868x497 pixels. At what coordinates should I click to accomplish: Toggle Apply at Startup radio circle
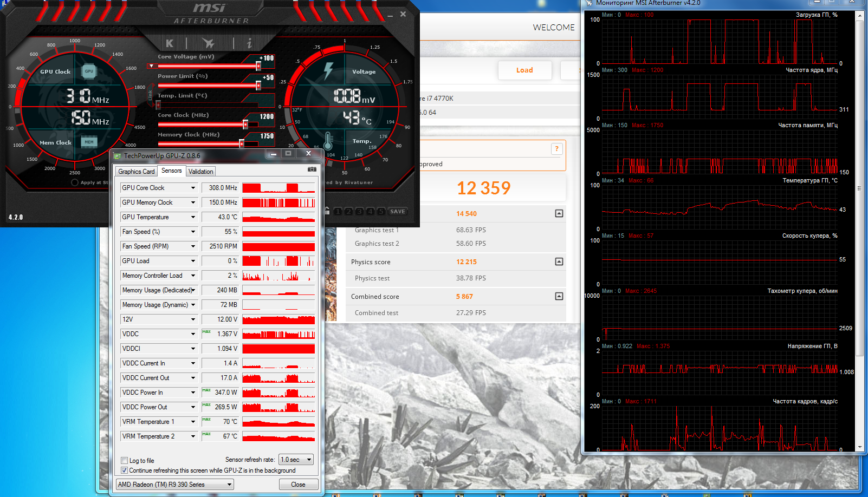tap(75, 182)
